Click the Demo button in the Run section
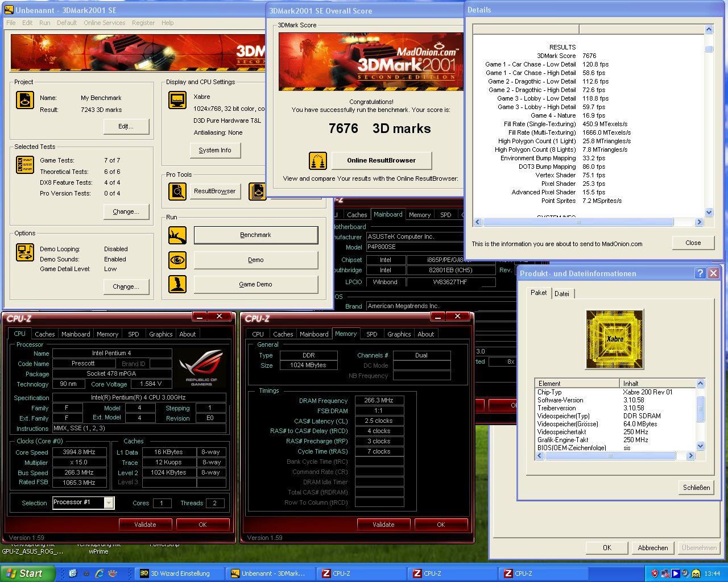This screenshot has height=582, width=728. [256, 260]
